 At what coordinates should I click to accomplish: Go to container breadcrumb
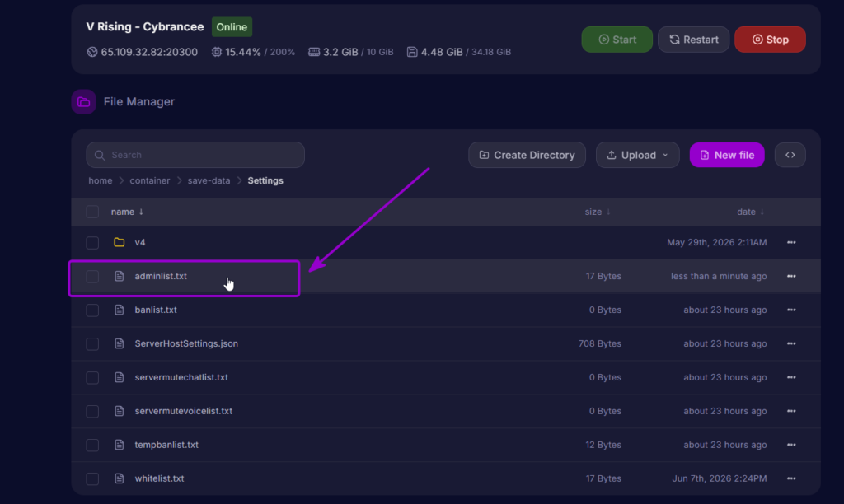coord(150,180)
